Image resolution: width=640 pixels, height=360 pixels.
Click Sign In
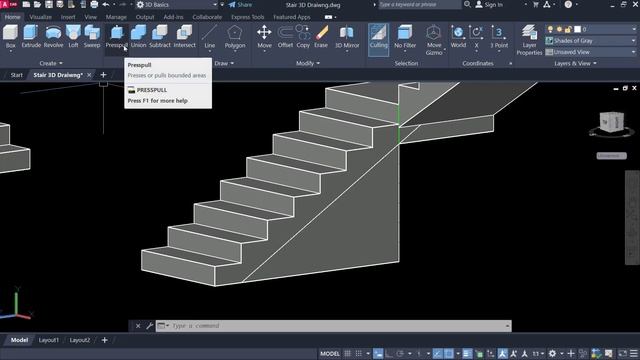point(489,4)
